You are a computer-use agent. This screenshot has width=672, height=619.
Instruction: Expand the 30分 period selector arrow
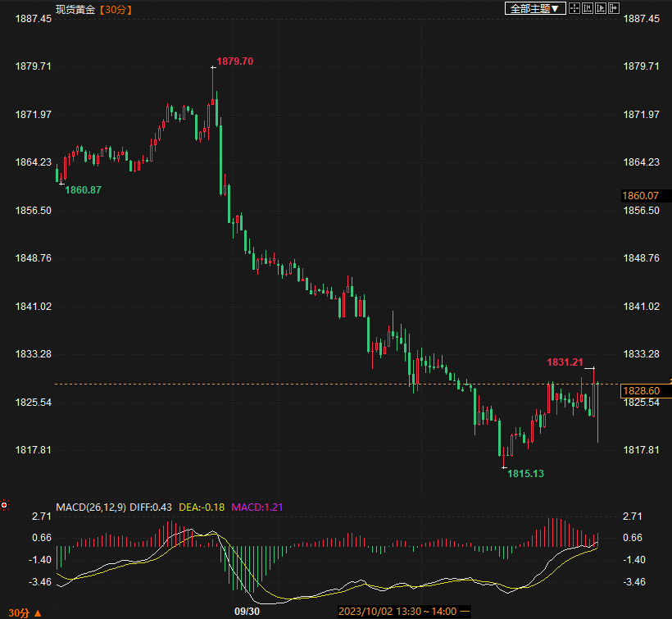[38, 613]
